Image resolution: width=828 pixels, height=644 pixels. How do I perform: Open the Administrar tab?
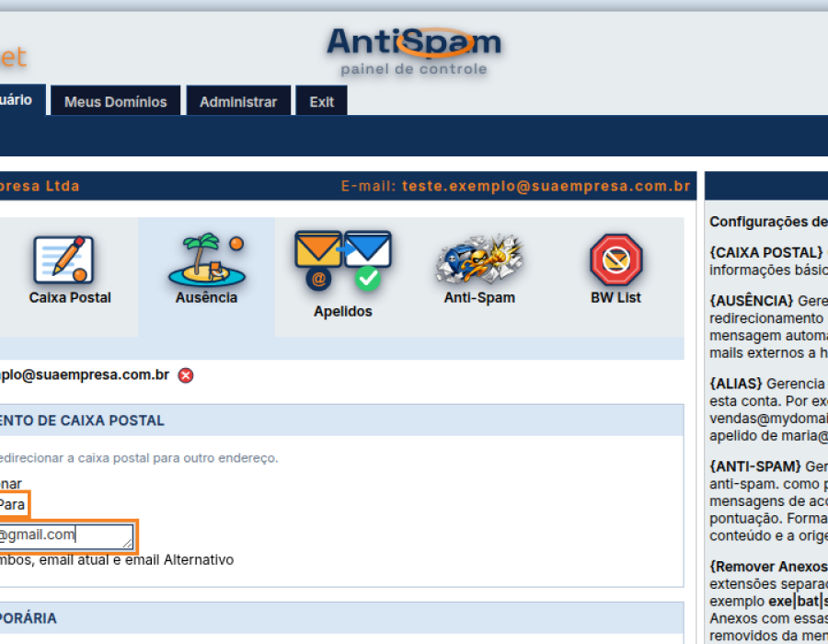coord(238,101)
